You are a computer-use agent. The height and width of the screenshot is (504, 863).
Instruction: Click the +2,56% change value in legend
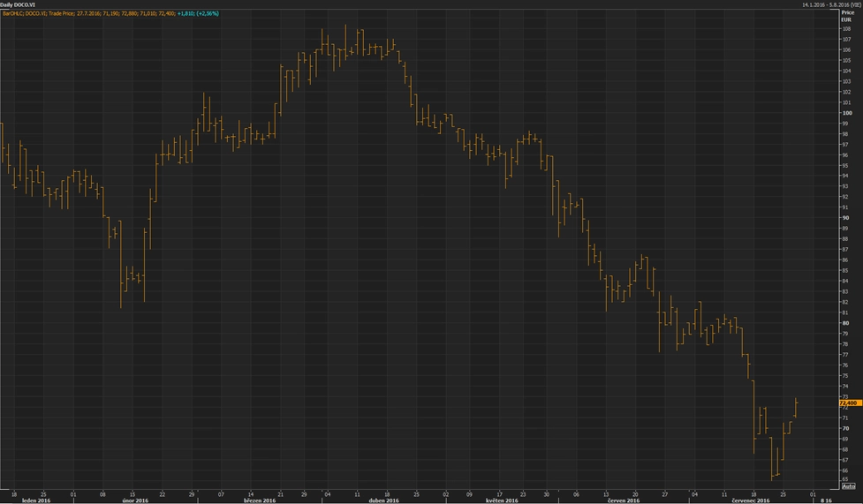click(x=207, y=14)
